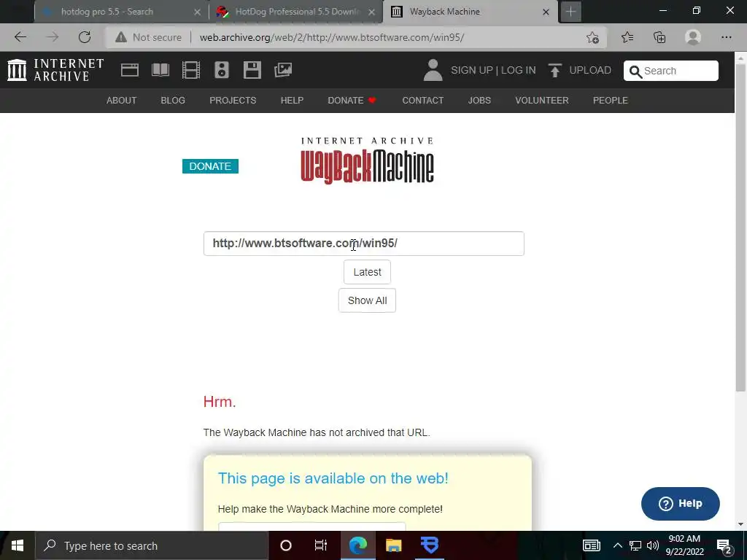
Task: Open the Internet Archive images icon
Action: pos(283,70)
